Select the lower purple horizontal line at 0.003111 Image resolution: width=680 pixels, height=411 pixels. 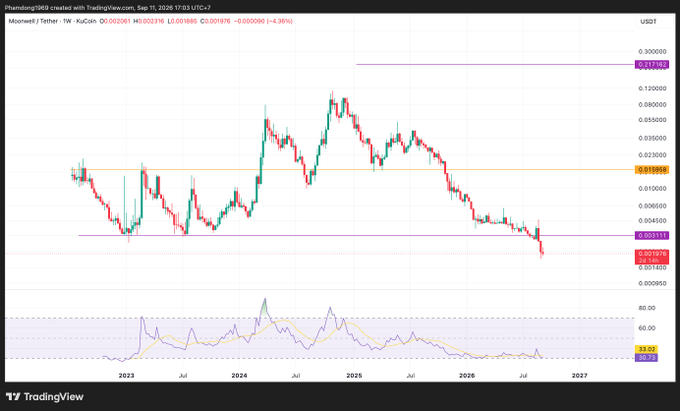pyautogui.click(x=356, y=235)
